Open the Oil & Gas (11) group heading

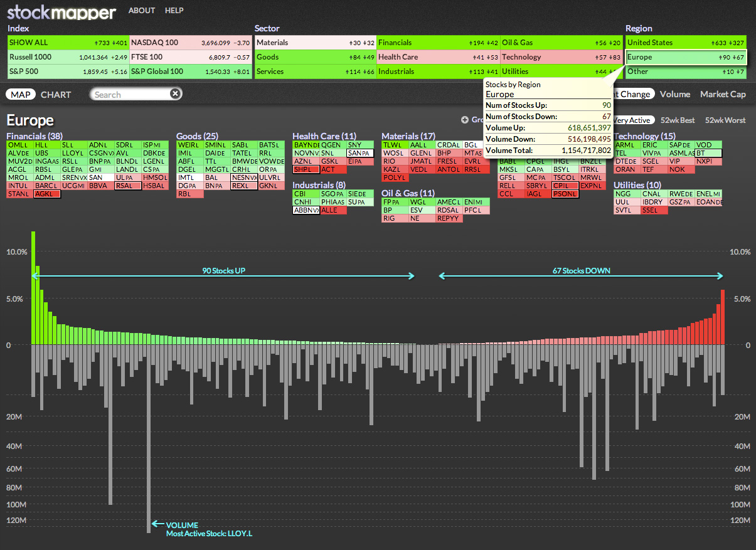pos(408,193)
